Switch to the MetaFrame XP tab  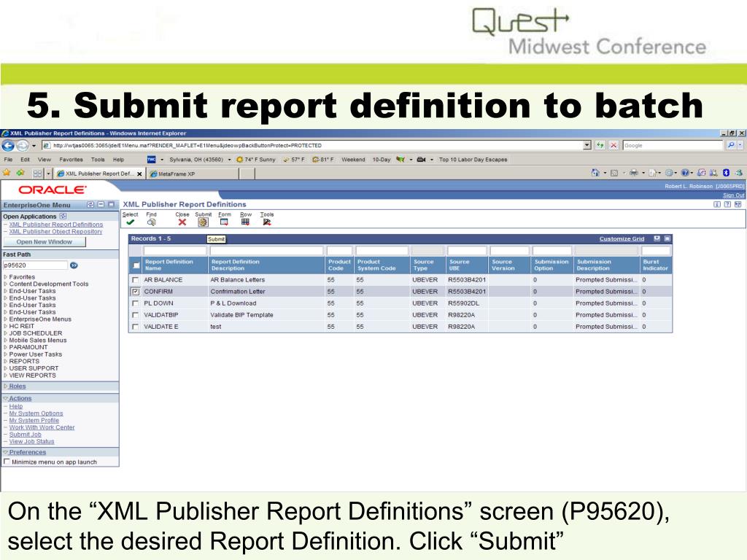176,174
